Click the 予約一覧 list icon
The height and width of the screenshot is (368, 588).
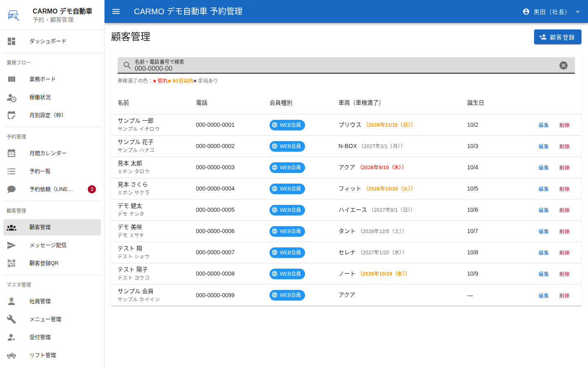pyautogui.click(x=11, y=171)
